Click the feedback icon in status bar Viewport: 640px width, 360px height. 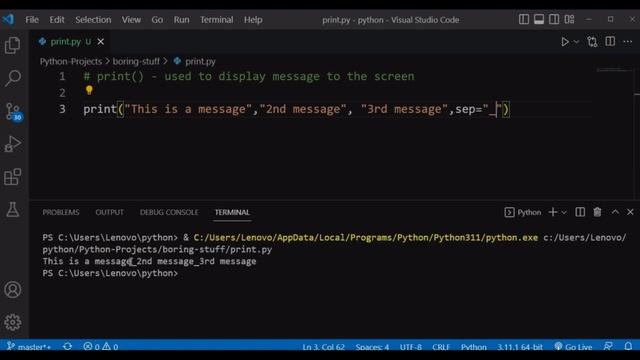tap(608, 346)
